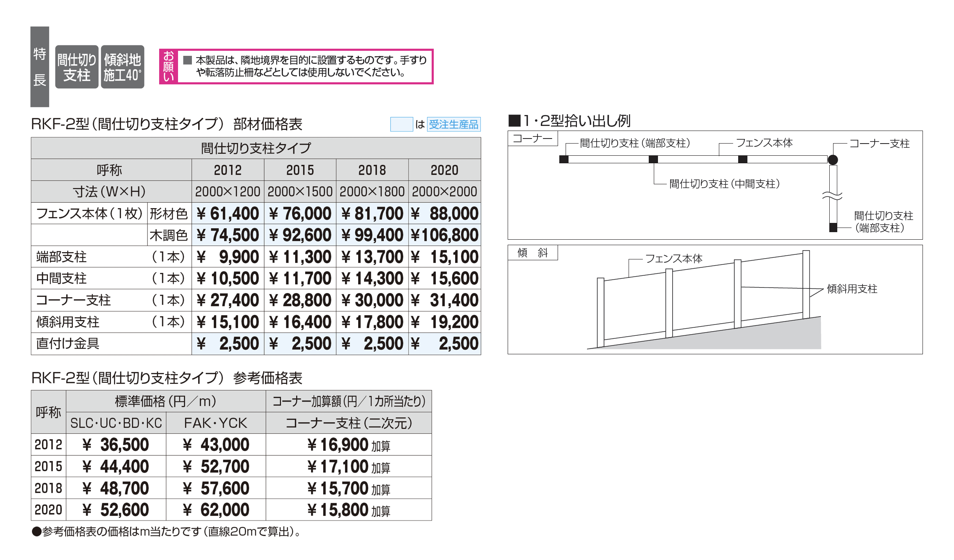Click the 2000×1800 dimension cell

(372, 191)
